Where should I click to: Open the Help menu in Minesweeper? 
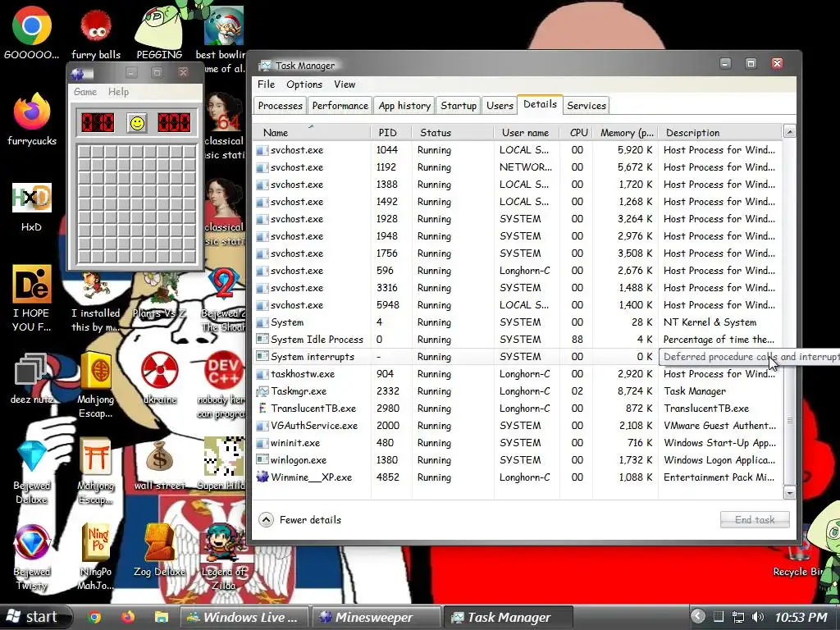118,92
